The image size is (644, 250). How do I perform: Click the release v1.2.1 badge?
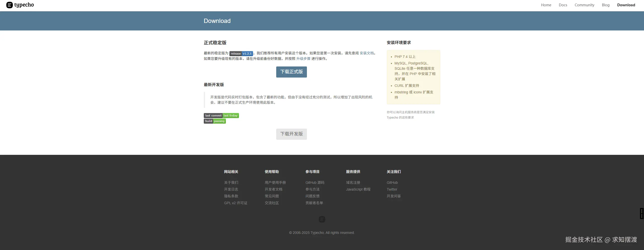(241, 54)
